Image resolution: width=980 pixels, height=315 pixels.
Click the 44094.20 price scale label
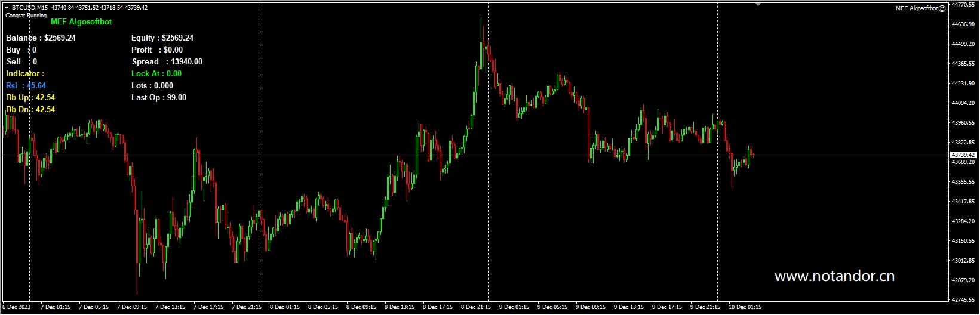point(963,103)
